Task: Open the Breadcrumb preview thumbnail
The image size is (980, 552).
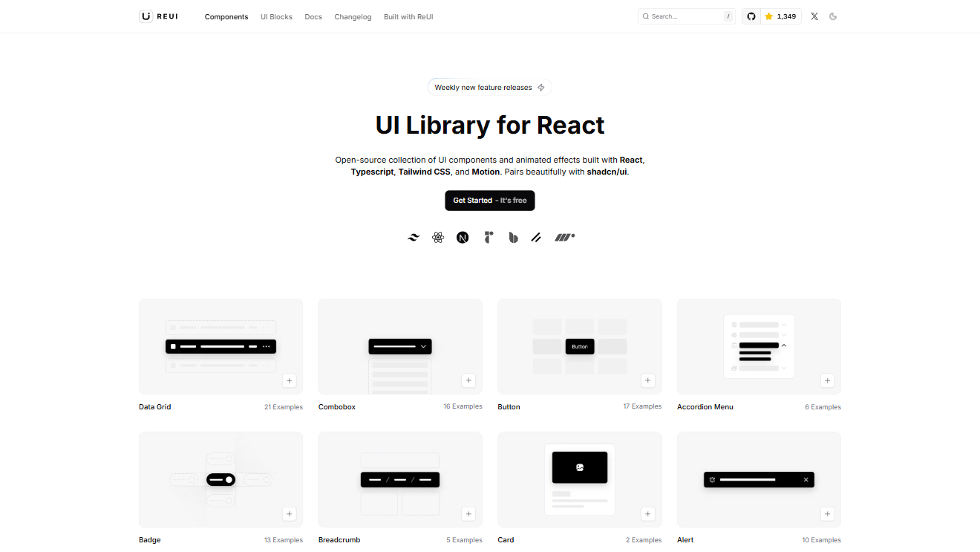Action: (400, 479)
